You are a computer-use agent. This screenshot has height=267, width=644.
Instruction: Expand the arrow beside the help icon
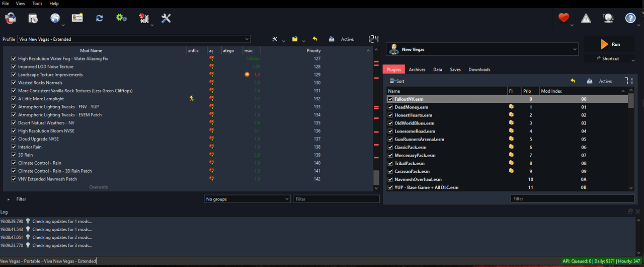(639, 25)
